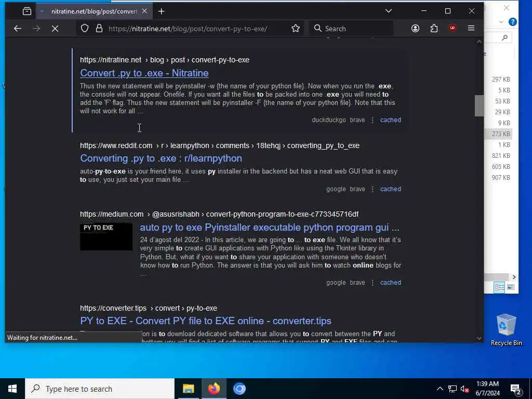532x399 pixels.
Task: Select the 273 KB file row in Explorer
Action: tap(498, 134)
